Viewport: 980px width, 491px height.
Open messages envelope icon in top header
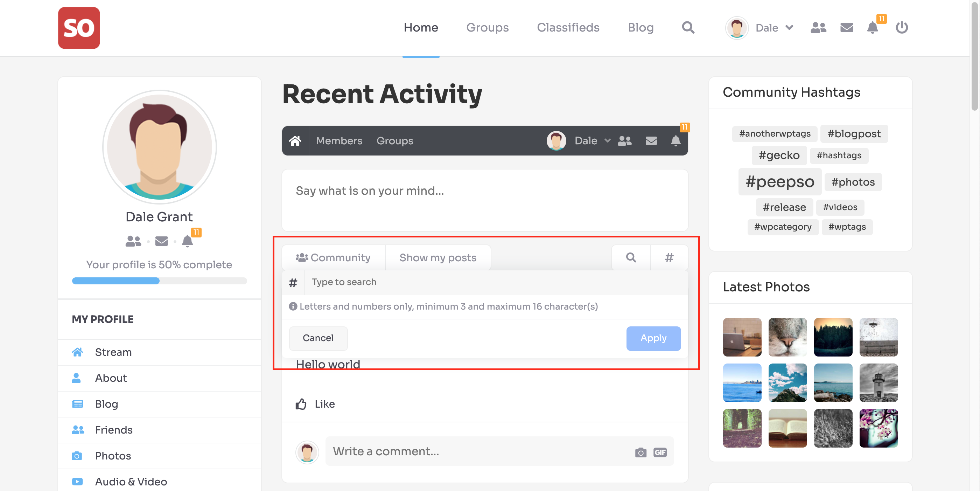click(x=846, y=27)
